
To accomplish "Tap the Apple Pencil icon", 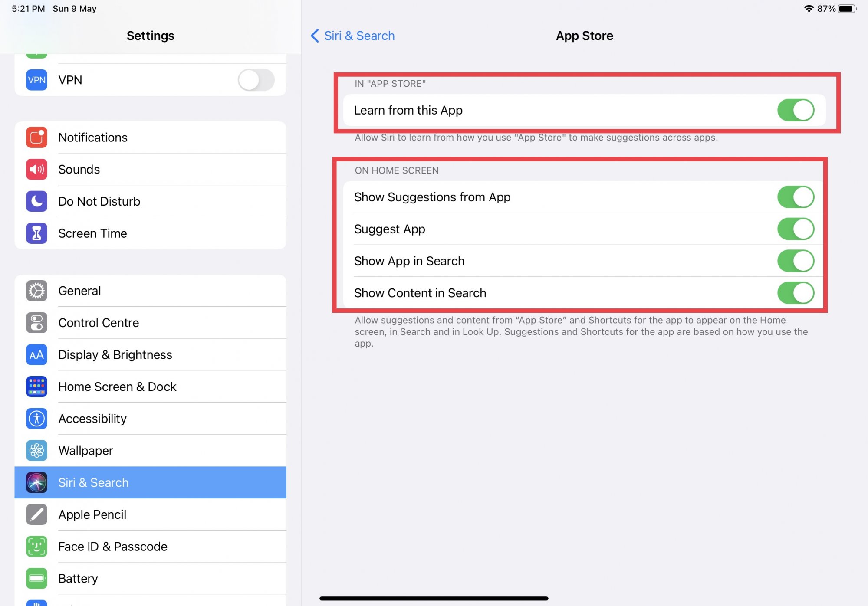I will [x=36, y=514].
